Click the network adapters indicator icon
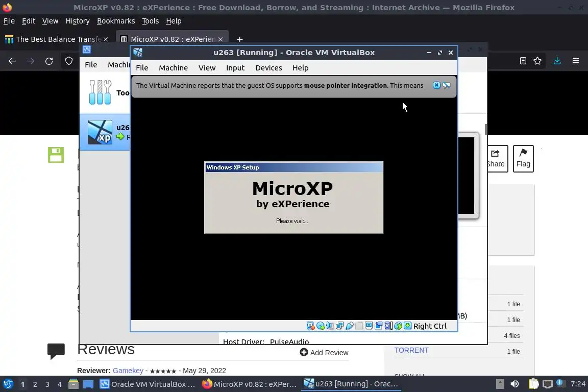588x392 pixels. point(340,326)
